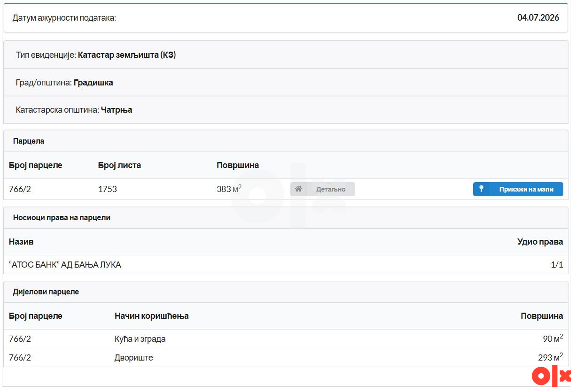Open the Детално details button
576x392 pixels.
[323, 189]
